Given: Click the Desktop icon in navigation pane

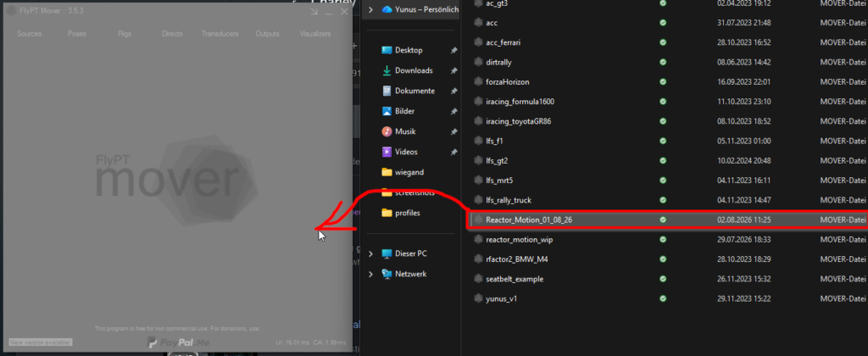Looking at the screenshot, I should pyautogui.click(x=387, y=50).
